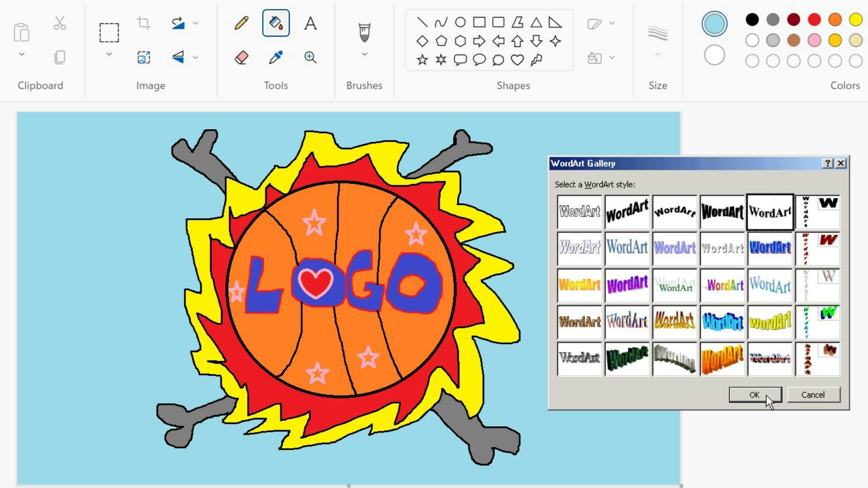Screen dimensions: 868x488
Task: Open the selection options dropdown
Action: pyautogui.click(x=109, y=54)
